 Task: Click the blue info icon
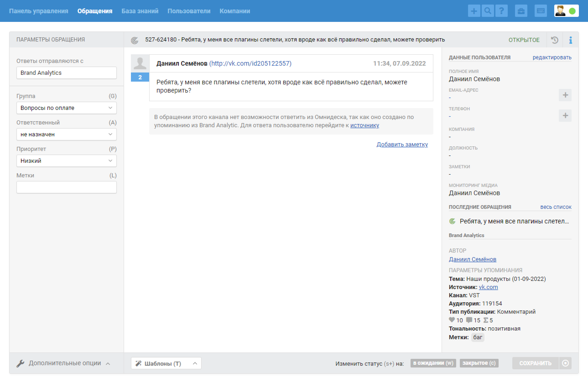pos(570,40)
